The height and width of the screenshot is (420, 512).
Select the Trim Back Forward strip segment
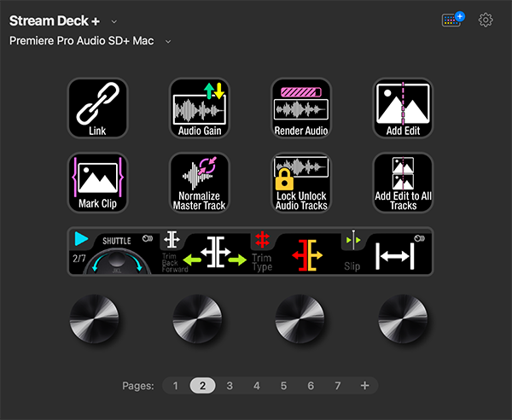pos(205,252)
